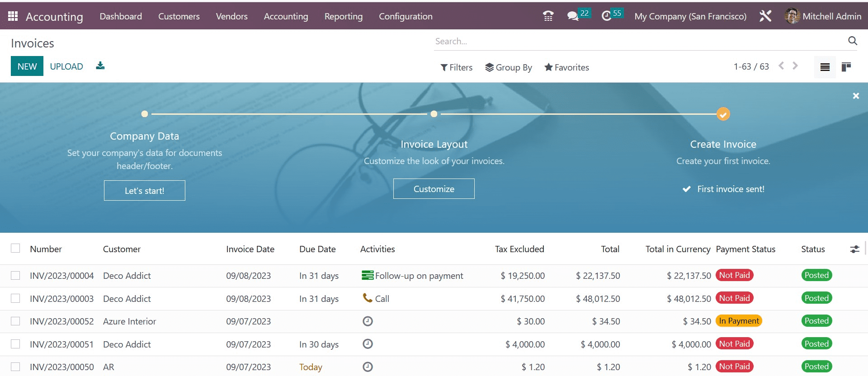Click Today due date cell

[x=311, y=367]
